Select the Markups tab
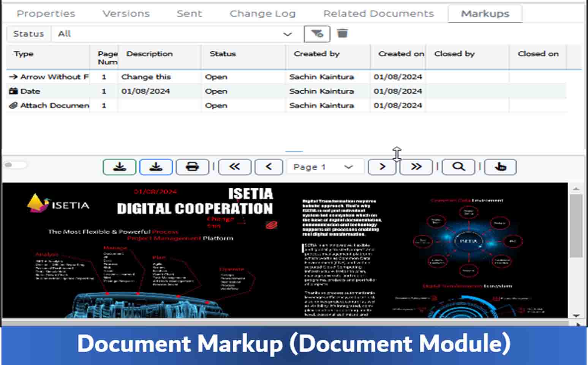Screen dimensions: 588x365 click(x=485, y=14)
